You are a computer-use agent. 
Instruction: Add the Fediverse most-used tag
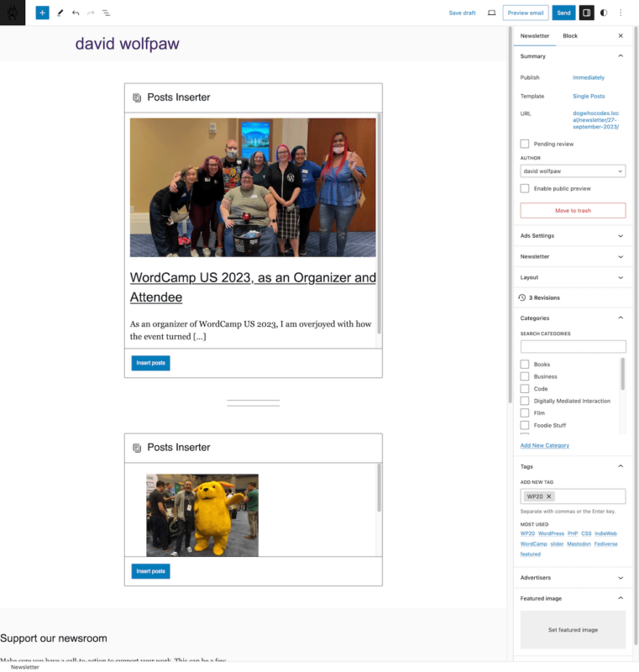pos(605,543)
